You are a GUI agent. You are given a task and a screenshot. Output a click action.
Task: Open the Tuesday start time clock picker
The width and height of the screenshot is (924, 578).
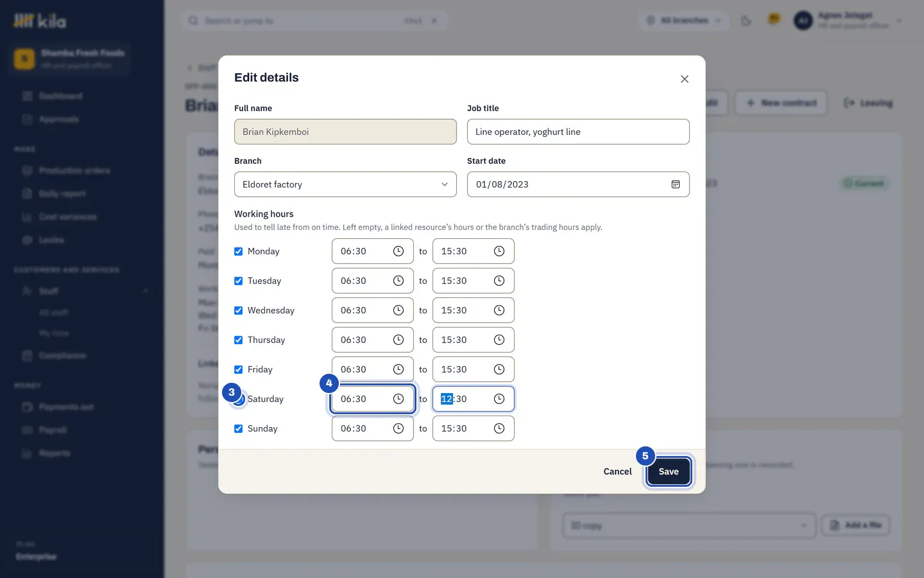(x=398, y=281)
